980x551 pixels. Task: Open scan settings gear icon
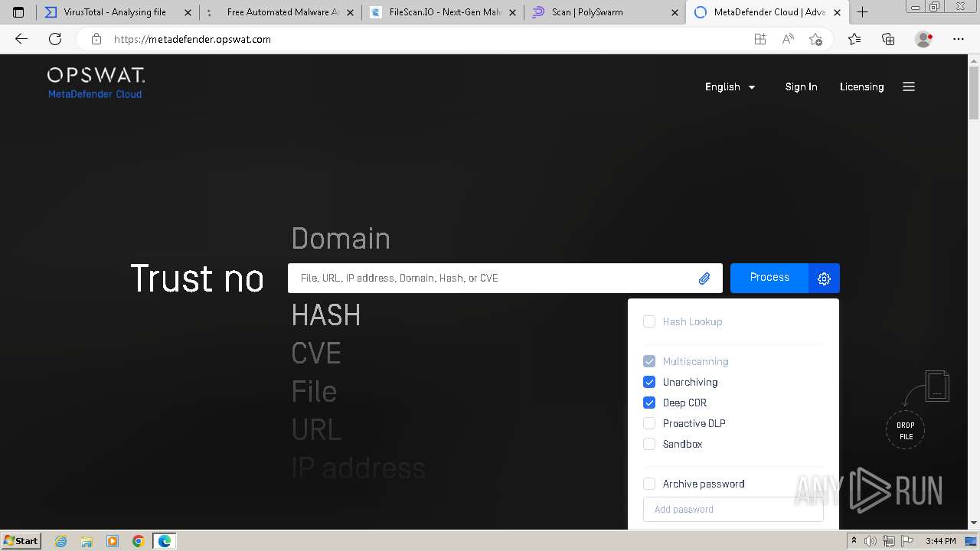point(824,279)
